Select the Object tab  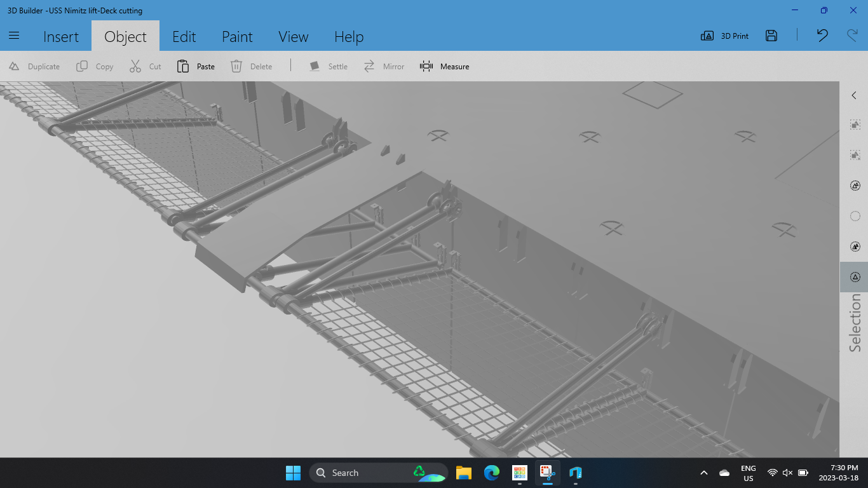click(125, 37)
